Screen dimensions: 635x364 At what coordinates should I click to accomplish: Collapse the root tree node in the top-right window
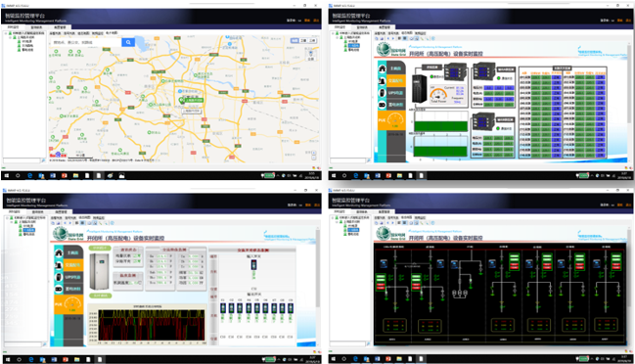(334, 33)
